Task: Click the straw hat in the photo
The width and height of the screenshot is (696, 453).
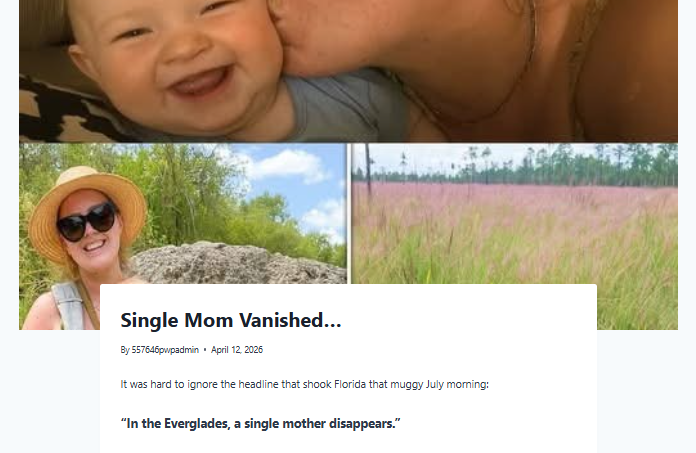Action: click(x=87, y=209)
